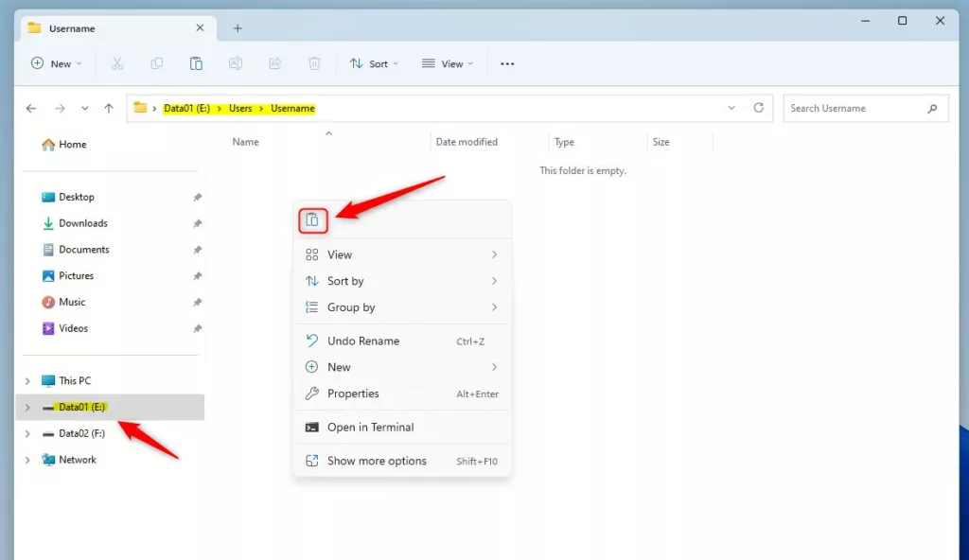Expand the This PC tree node
This screenshot has width=969, height=560.
(x=27, y=381)
